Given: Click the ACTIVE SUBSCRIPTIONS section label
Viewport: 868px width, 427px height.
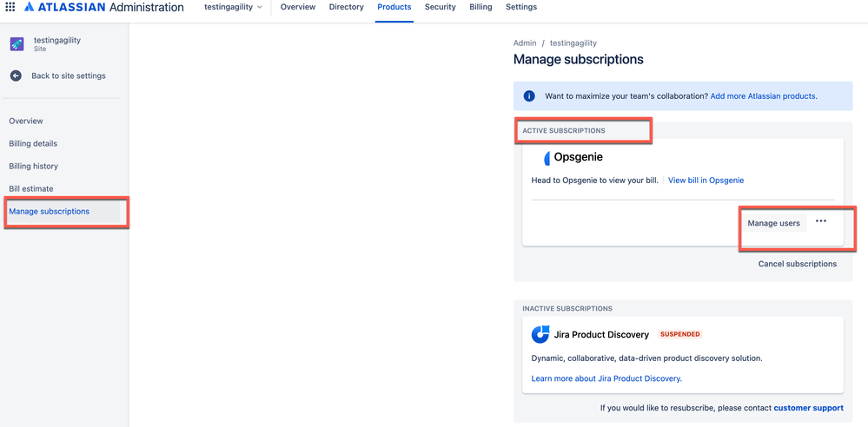Looking at the screenshot, I should 564,131.
